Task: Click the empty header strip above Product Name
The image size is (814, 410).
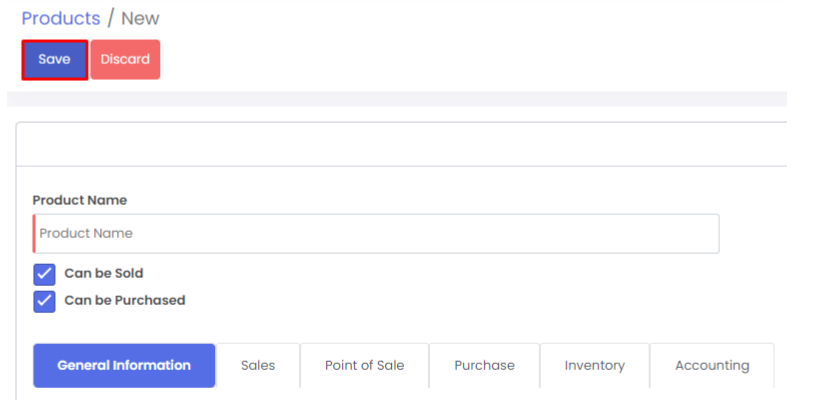Action: pos(400,144)
